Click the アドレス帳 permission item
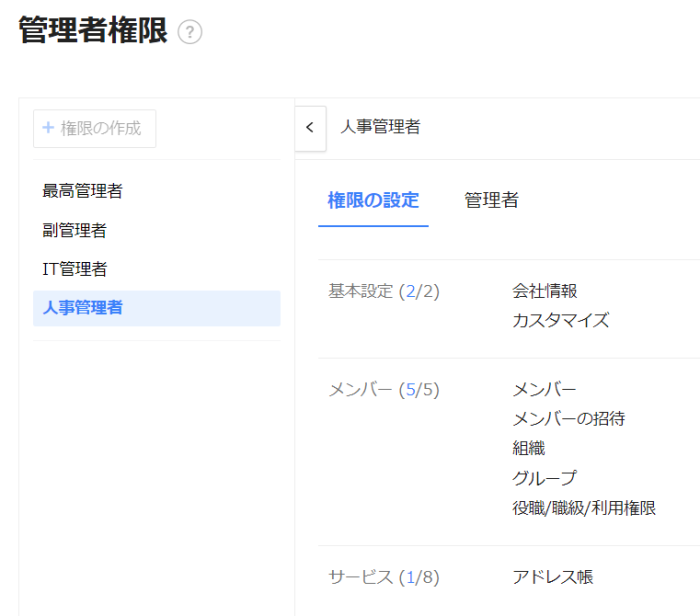Image resolution: width=700 pixels, height=616 pixels. (x=553, y=577)
